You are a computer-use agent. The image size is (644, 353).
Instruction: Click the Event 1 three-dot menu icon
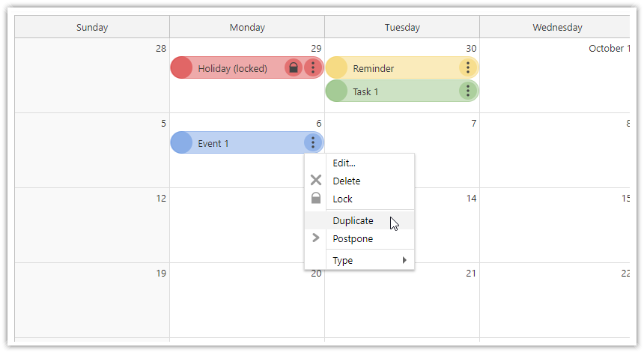tap(313, 143)
